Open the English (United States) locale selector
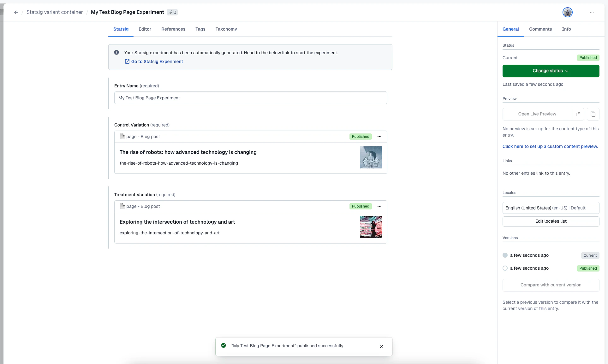The image size is (608, 364). (x=551, y=208)
